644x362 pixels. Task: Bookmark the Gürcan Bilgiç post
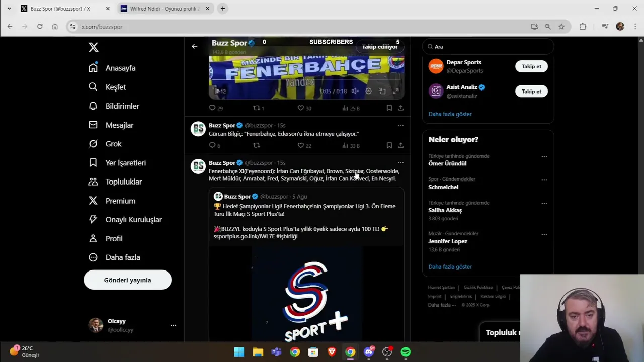point(389,146)
